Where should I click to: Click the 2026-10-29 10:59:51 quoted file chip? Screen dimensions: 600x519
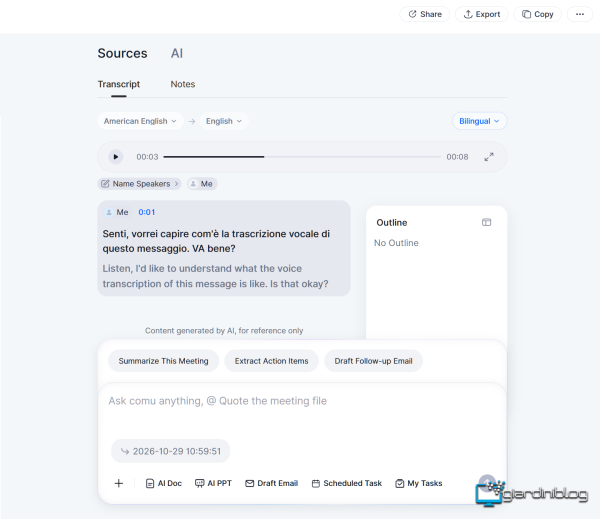[171, 451]
